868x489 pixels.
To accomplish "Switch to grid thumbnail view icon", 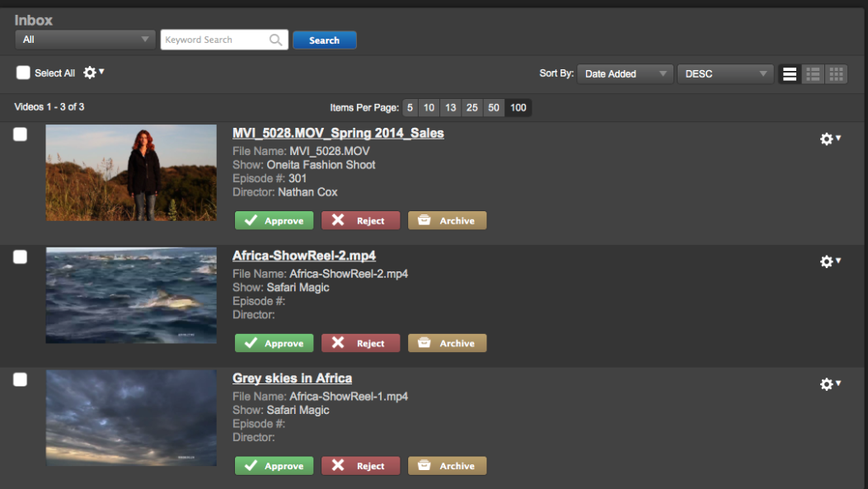I will pyautogui.click(x=837, y=74).
